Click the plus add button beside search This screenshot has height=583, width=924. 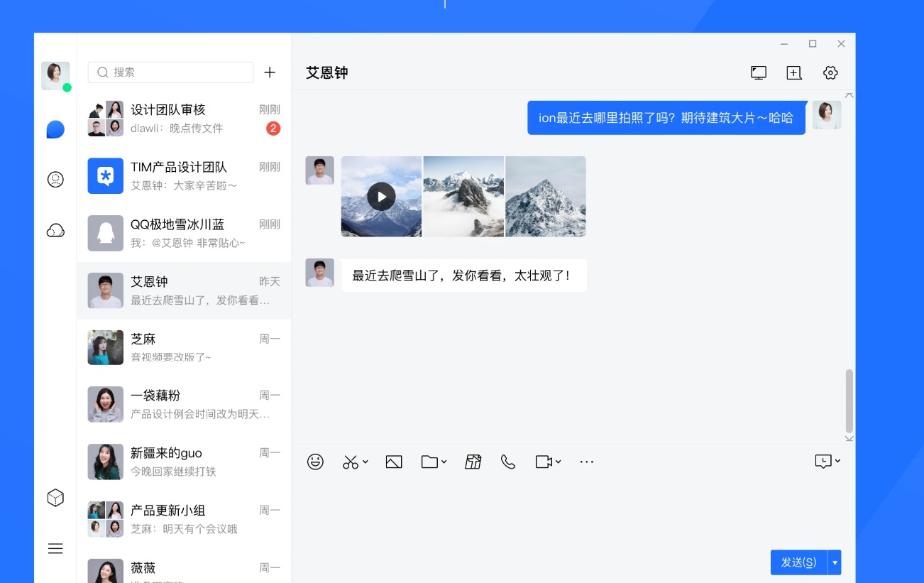270,72
